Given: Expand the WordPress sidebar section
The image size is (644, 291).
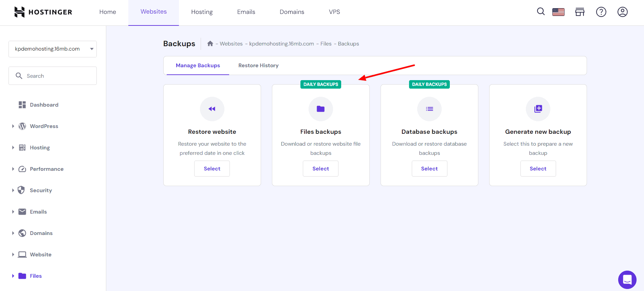Looking at the screenshot, I should point(13,126).
